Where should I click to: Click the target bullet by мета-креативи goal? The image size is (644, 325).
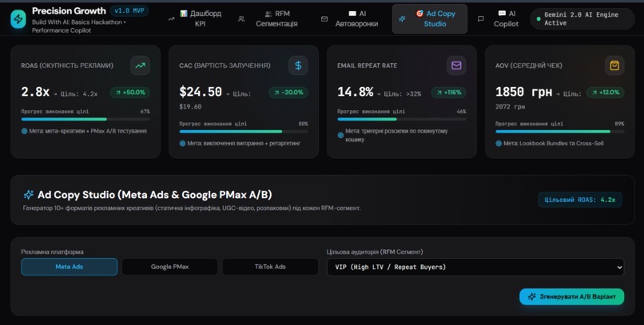point(24,131)
